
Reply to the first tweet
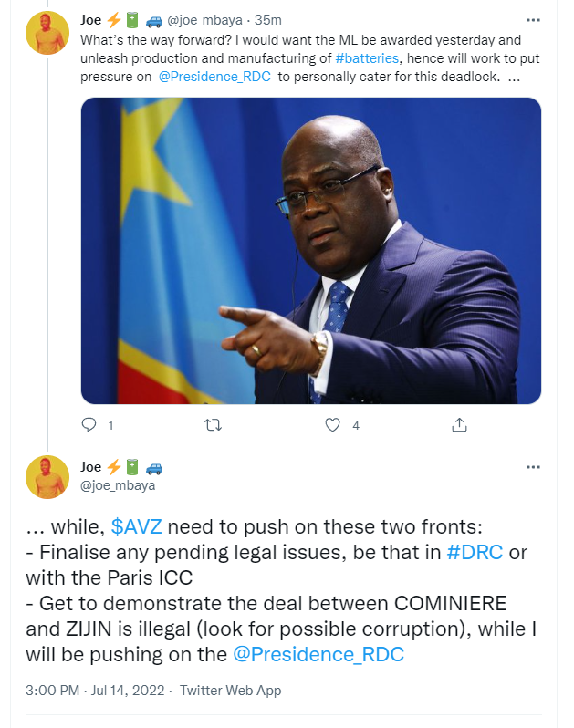tap(89, 425)
